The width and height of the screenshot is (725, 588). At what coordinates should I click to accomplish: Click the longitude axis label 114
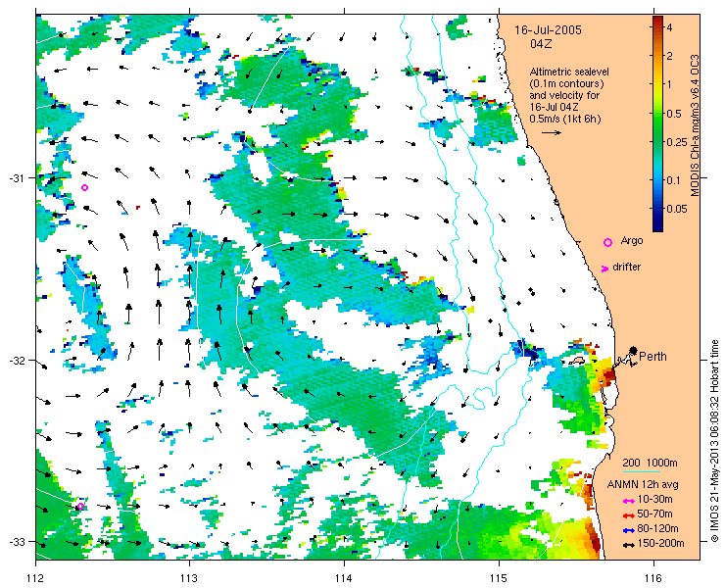344,578
